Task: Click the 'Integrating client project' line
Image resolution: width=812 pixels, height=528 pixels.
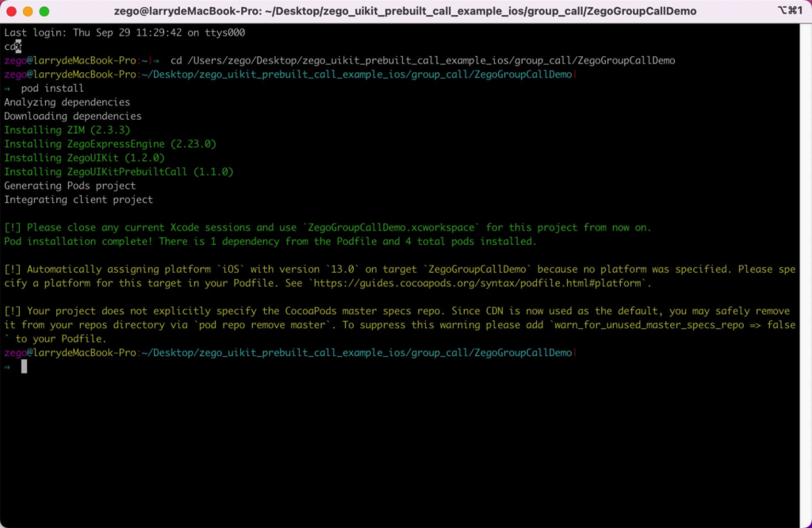Action: tap(79, 200)
